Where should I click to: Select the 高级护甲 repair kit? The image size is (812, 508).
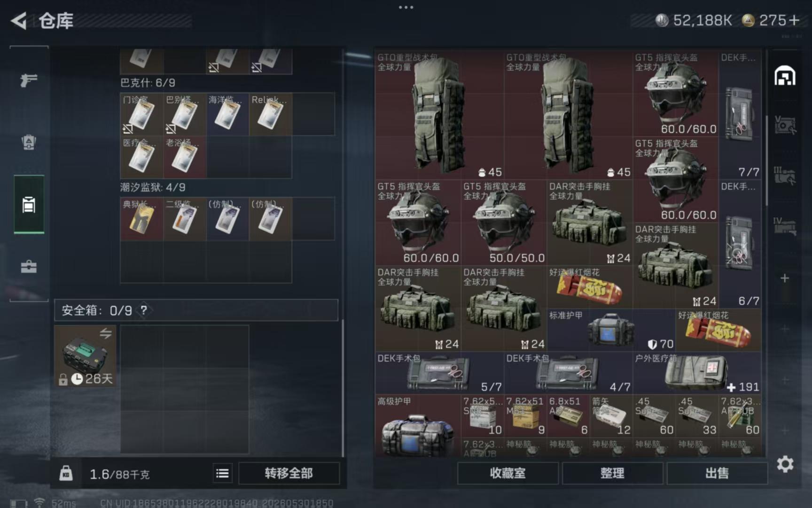point(418,426)
